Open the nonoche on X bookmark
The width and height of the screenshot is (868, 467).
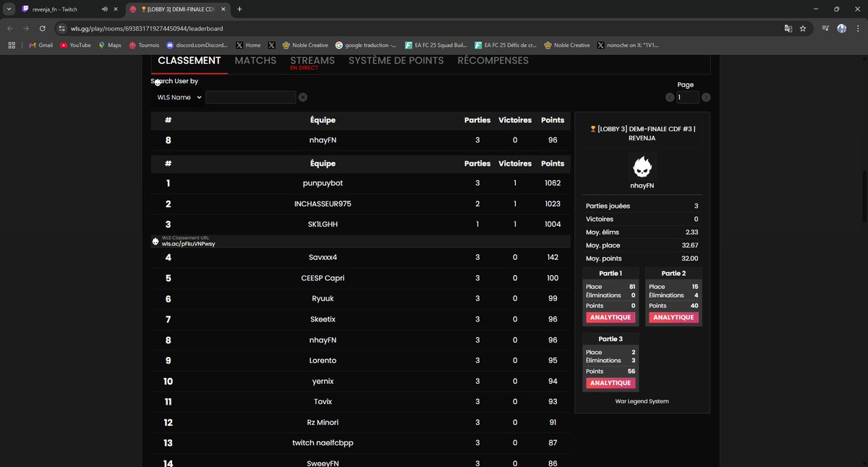click(629, 45)
